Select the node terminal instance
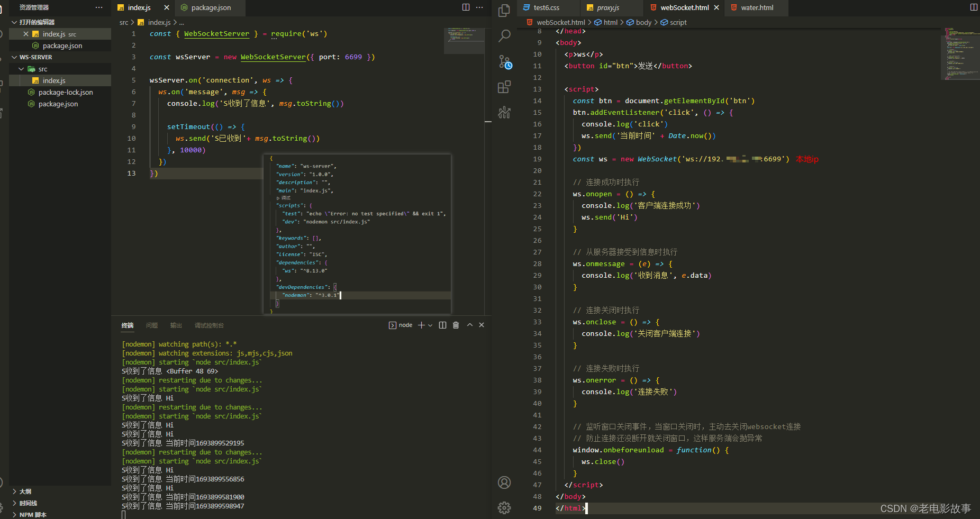Screen dimensions: 980x519 pos(401,325)
